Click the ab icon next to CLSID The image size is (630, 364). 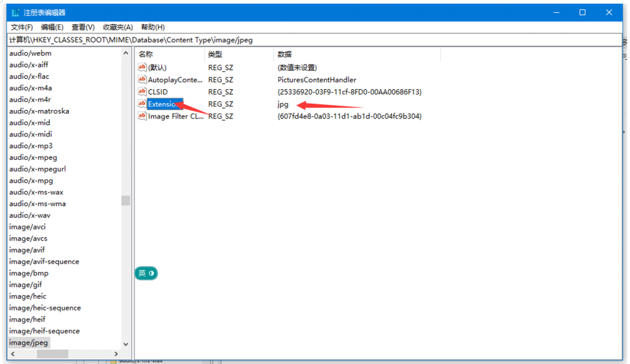[x=142, y=92]
